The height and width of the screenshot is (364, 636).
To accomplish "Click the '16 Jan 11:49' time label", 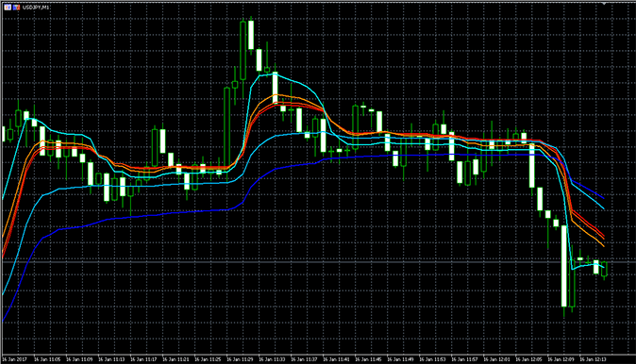I will [x=400, y=359].
